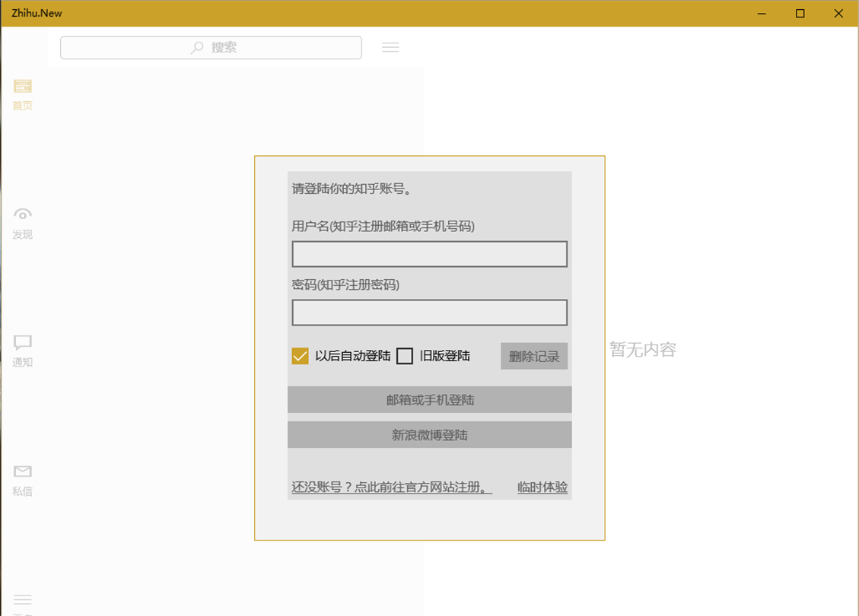Open the 首页 home sidebar icon

coord(23,87)
